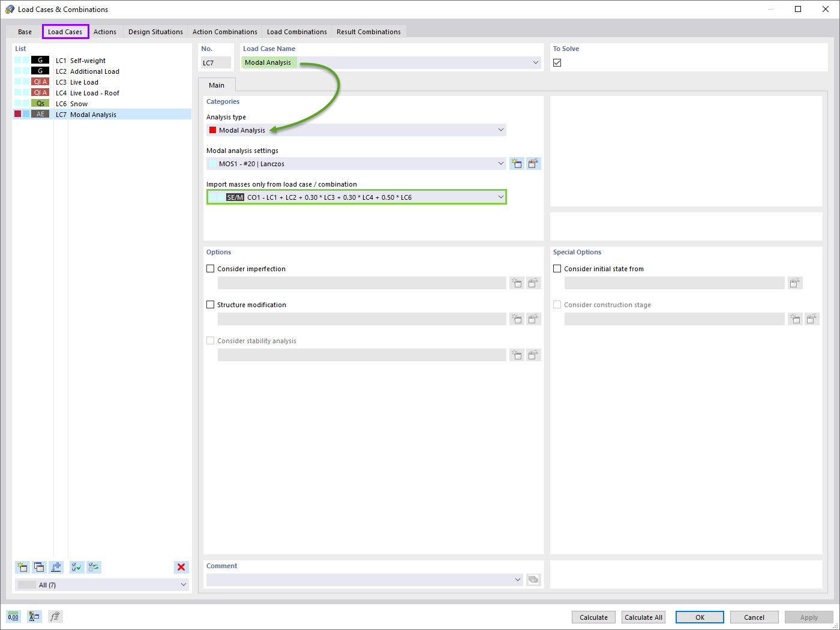
Task: Select LC4 Live Load - Roof
Action: (x=102, y=92)
